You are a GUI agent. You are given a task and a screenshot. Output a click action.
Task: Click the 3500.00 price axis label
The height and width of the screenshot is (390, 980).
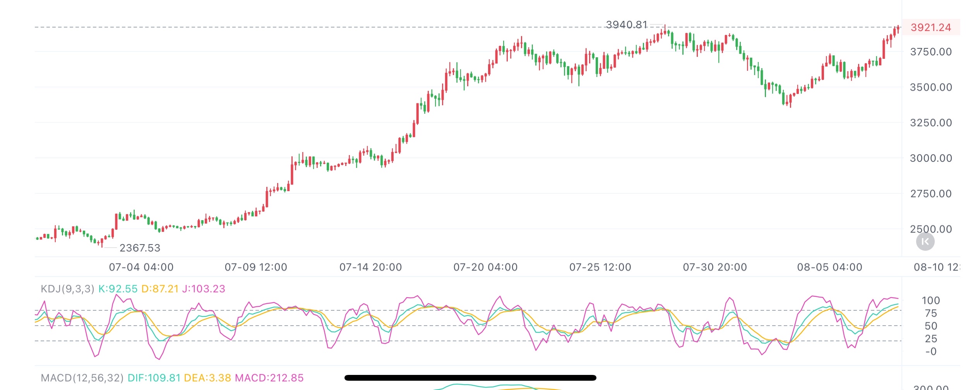931,87
